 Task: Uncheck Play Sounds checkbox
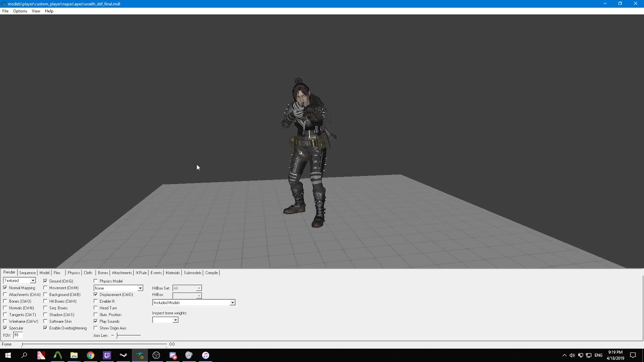coord(96,321)
